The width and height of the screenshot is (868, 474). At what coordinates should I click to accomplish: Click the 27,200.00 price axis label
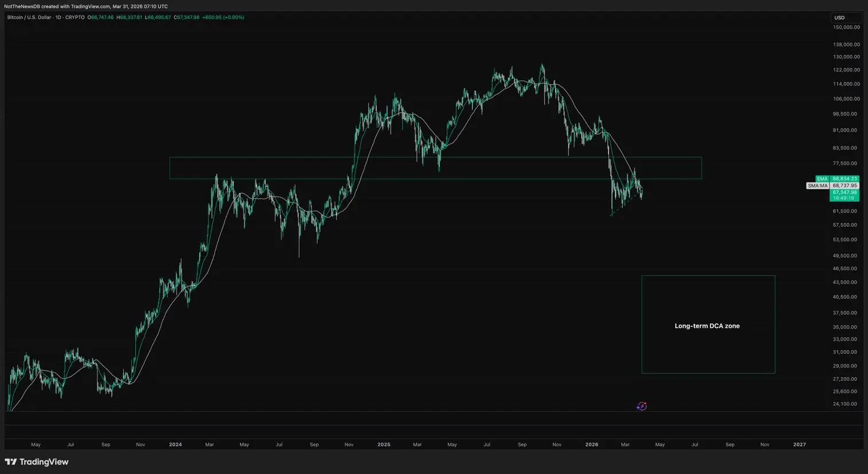(x=845, y=379)
